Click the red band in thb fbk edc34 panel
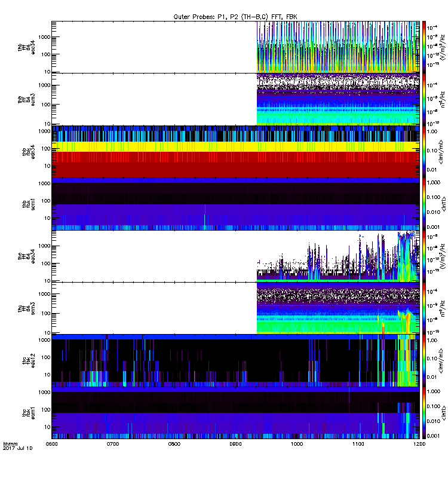448x478 pixels. pos(235,165)
